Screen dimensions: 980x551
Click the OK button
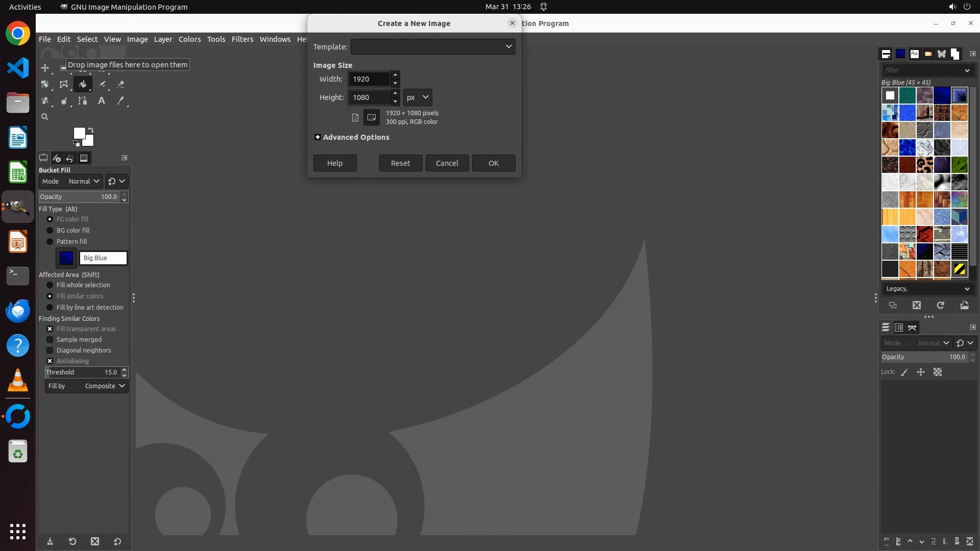point(493,163)
